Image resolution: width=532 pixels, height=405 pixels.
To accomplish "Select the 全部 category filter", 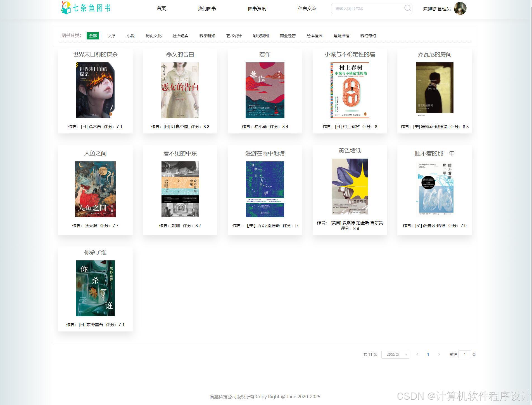I will pyautogui.click(x=93, y=36).
